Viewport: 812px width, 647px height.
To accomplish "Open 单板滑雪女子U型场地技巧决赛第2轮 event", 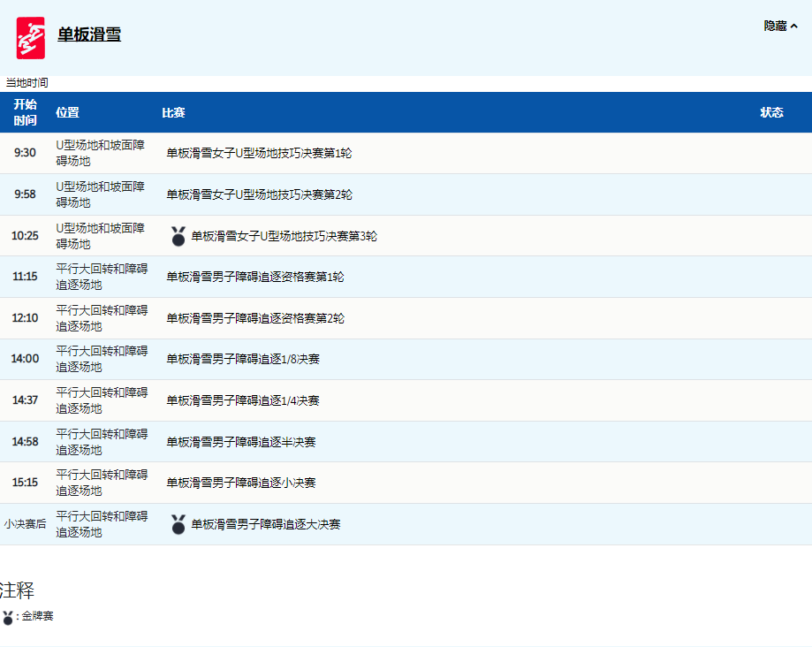I will coord(259,194).
